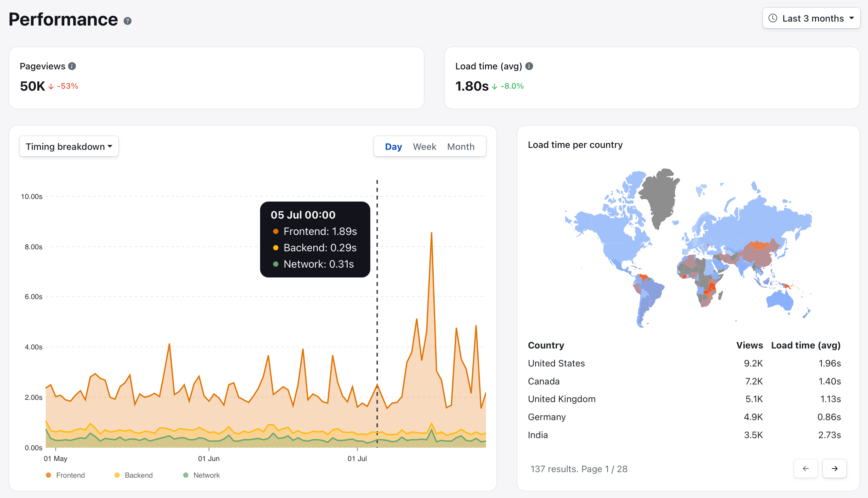Click the Country column header
The image size is (868, 498).
pyautogui.click(x=546, y=345)
